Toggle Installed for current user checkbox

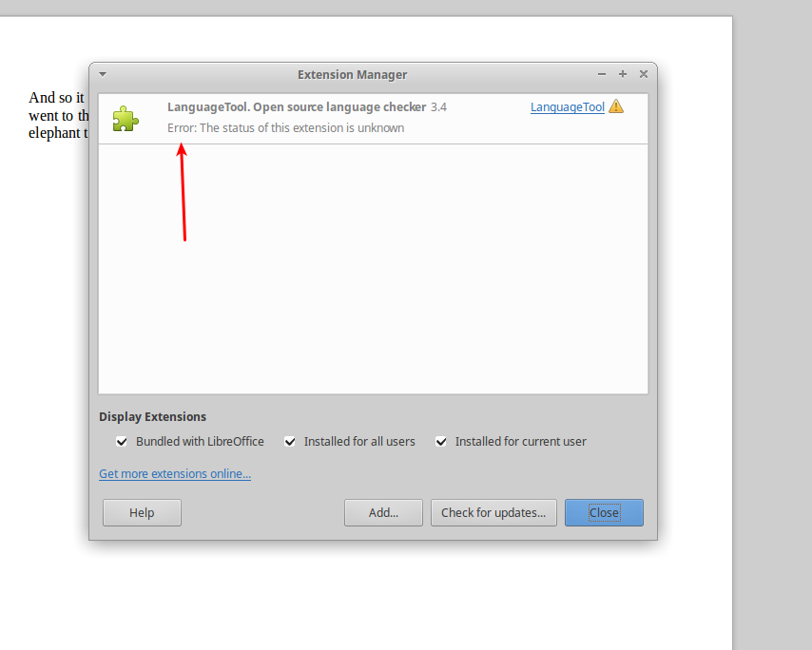(x=440, y=442)
